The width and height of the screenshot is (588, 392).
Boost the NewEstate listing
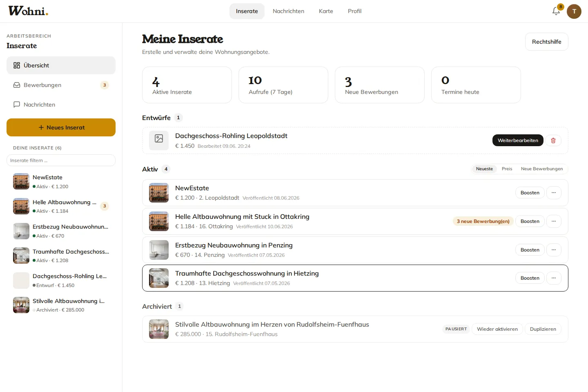click(x=530, y=193)
